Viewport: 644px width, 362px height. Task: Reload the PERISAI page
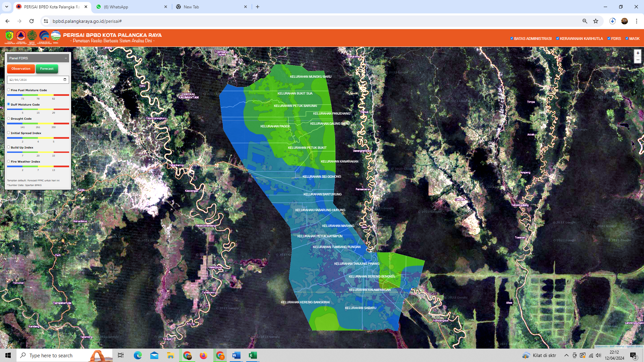coord(32,21)
